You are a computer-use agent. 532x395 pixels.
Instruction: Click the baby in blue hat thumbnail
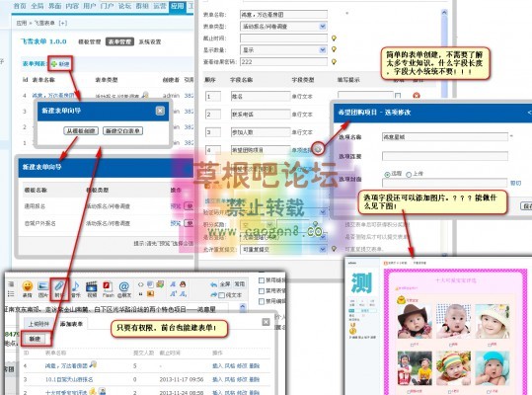[x=492, y=368]
